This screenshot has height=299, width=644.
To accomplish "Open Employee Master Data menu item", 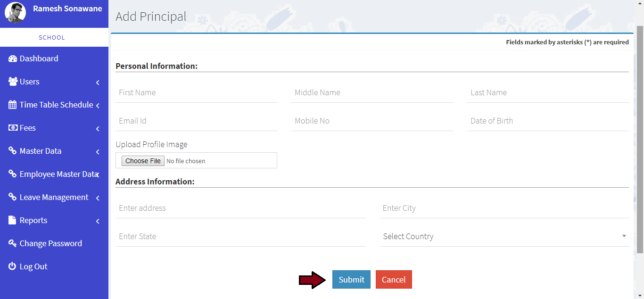I will coord(58,174).
